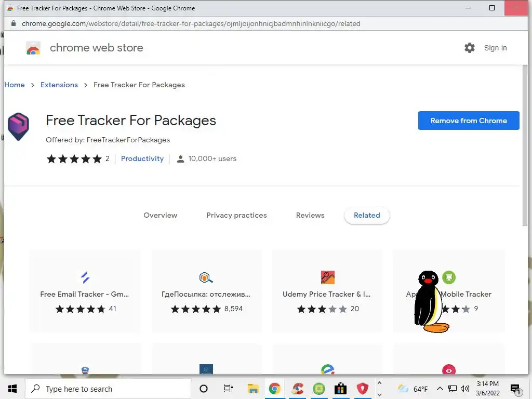The width and height of the screenshot is (532, 399).
Task: Click the address bar lock icon
Action: tap(13, 23)
